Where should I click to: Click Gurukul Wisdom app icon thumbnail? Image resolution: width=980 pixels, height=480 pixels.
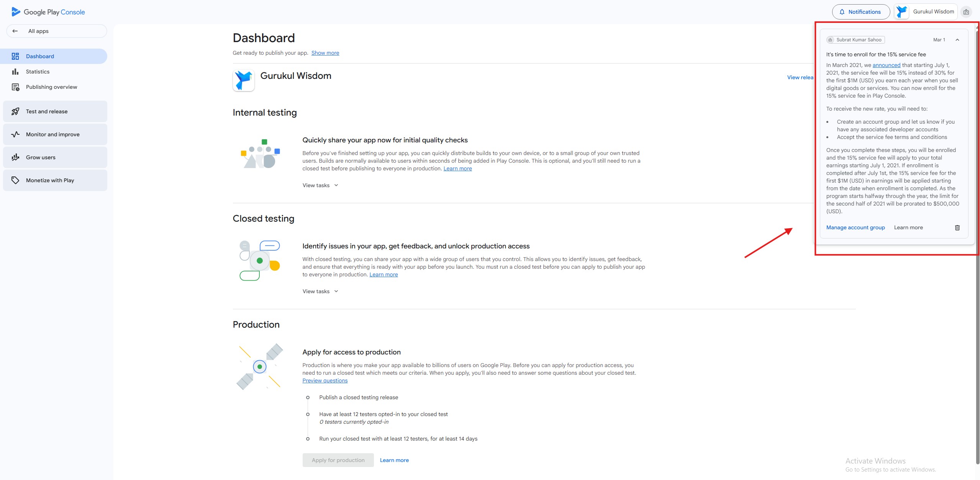(x=243, y=80)
